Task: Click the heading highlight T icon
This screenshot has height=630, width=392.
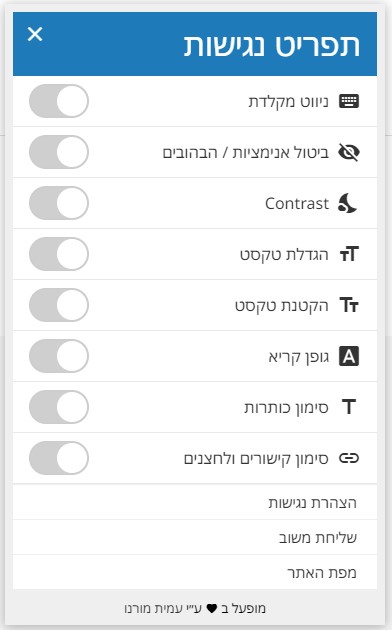Action: tap(349, 407)
